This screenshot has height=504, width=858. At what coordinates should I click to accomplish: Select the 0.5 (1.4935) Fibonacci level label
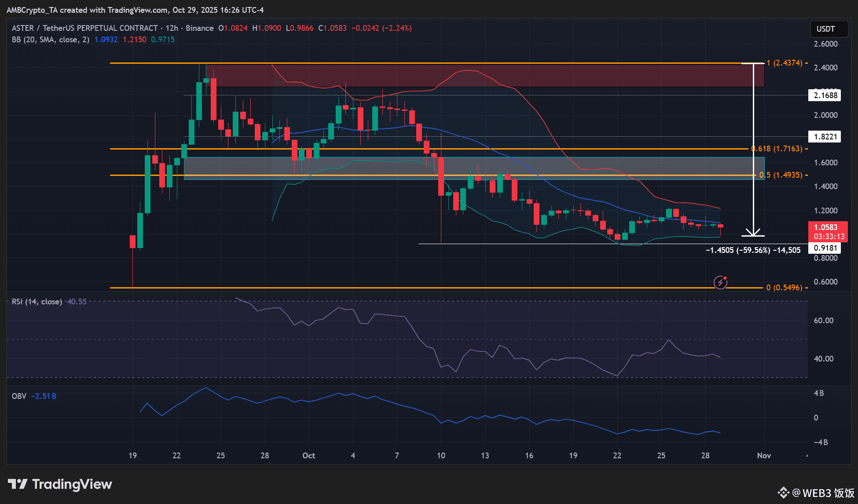[x=781, y=175]
